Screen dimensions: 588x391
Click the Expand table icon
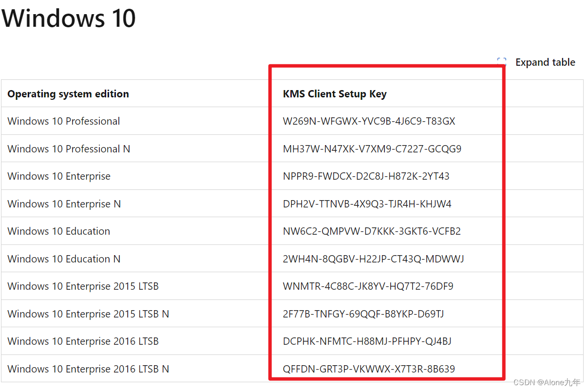[x=501, y=62]
